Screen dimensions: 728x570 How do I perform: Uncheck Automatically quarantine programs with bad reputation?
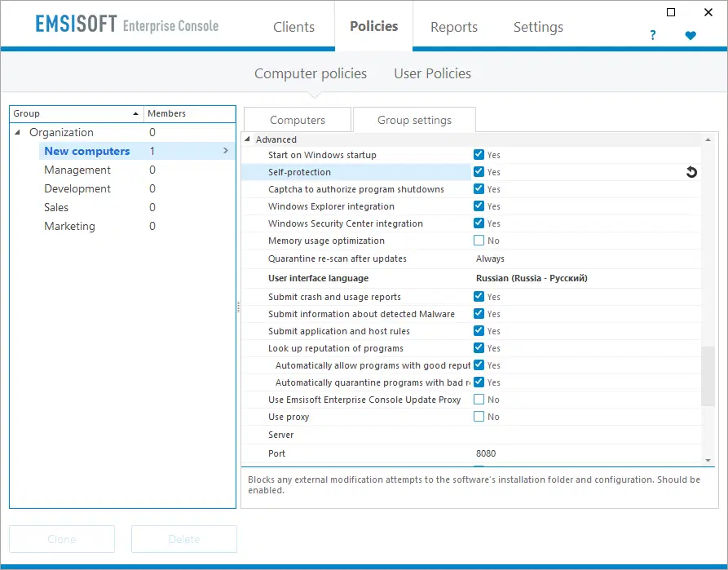point(479,382)
